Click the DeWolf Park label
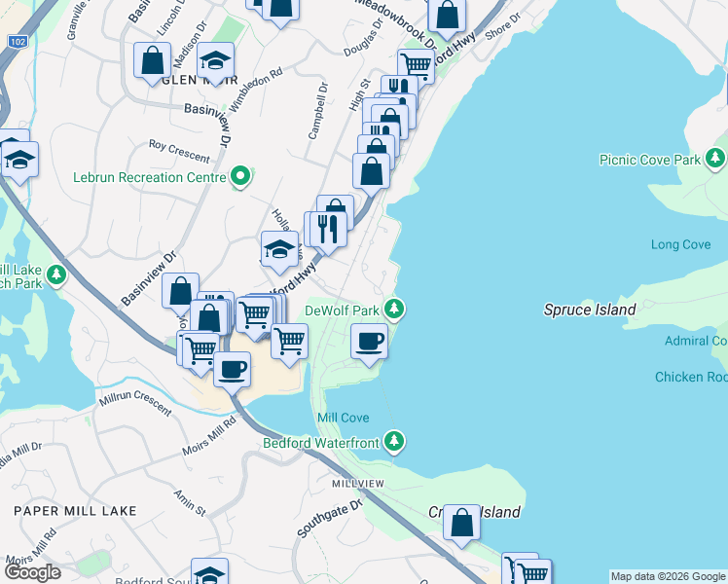This screenshot has width=728, height=584. [342, 310]
